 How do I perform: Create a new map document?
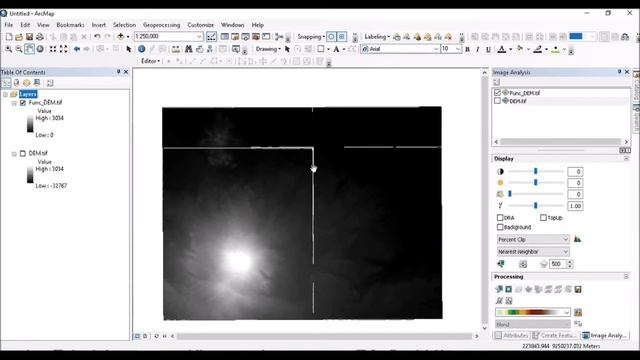9,37
